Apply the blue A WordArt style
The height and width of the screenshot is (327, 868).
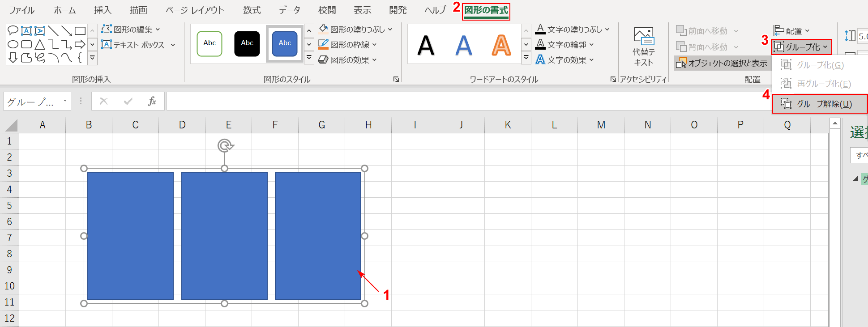pyautogui.click(x=464, y=45)
